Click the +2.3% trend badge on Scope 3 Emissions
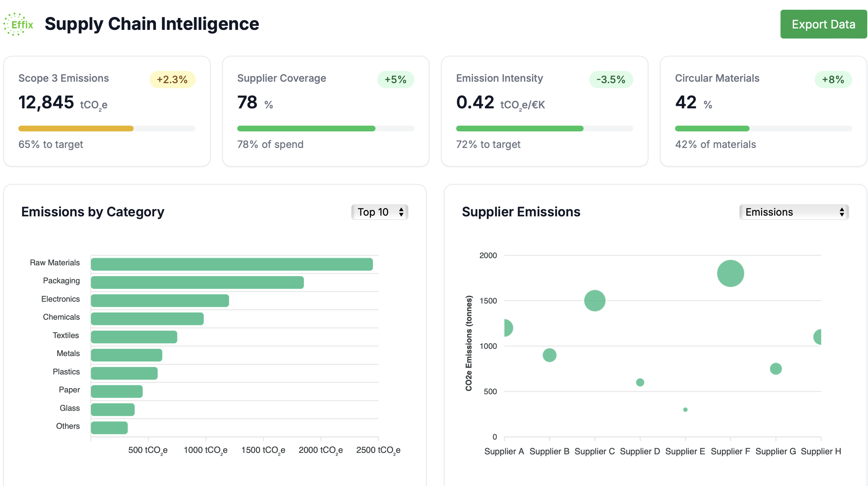Viewport: 868px width, 486px height. pos(172,79)
